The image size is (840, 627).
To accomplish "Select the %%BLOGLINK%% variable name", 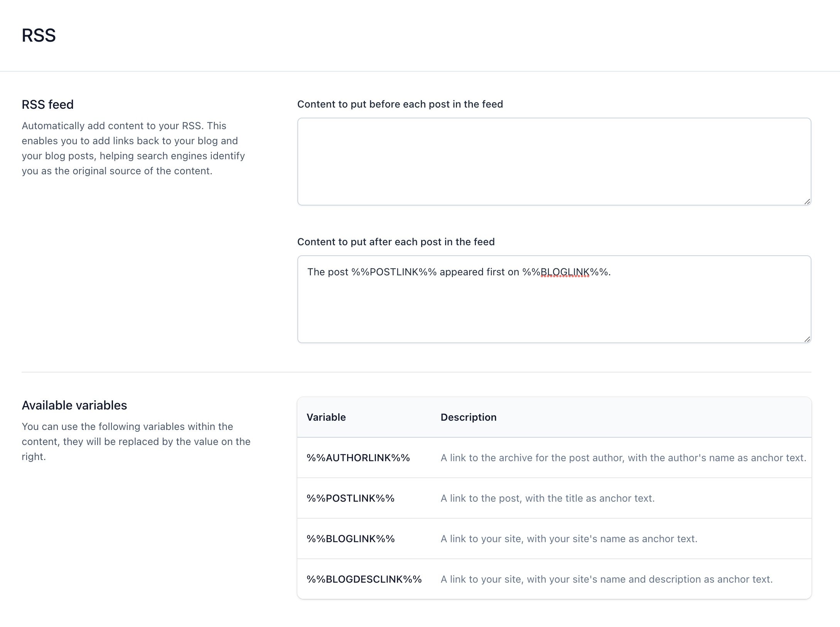I will [x=351, y=539].
